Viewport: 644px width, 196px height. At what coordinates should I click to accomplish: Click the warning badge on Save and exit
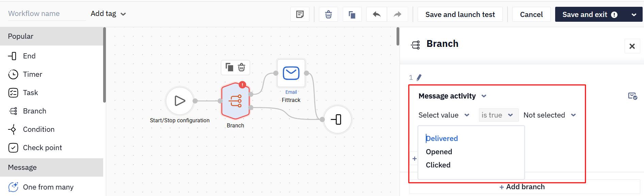pos(614,15)
